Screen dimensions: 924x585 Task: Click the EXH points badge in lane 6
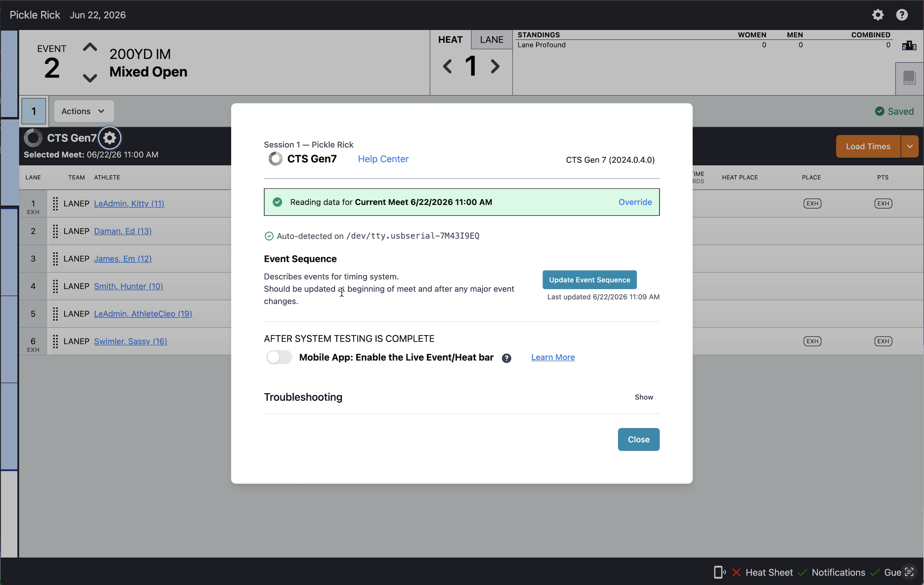pos(883,341)
